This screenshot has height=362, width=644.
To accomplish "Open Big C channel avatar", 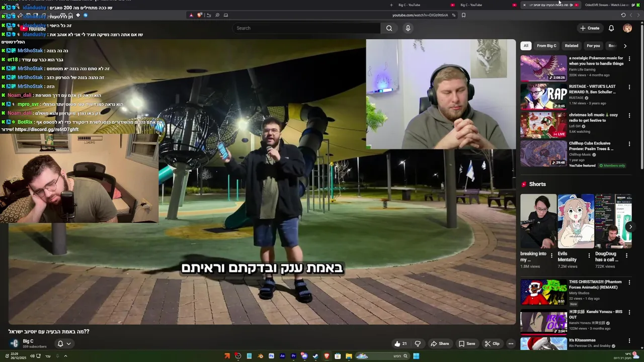I will coord(15,344).
